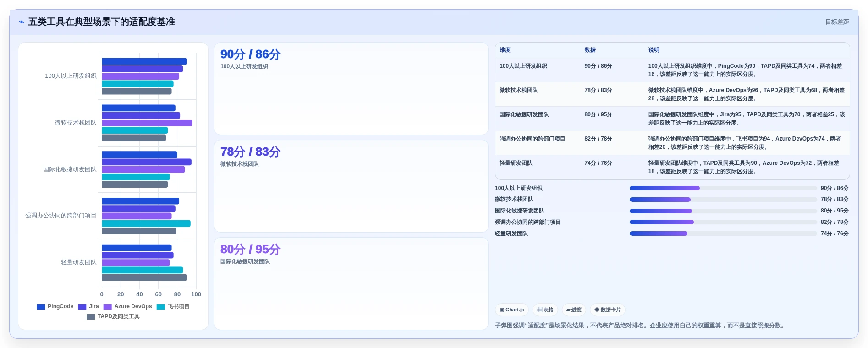Viewport: 868px width, 348px height.
Task: Open the 80分 / 95分 data card
Action: coord(351,283)
